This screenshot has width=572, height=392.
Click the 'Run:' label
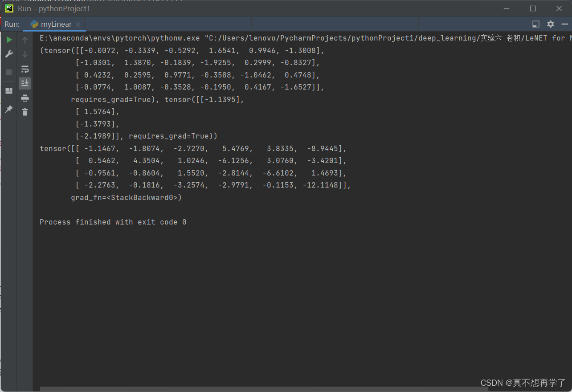[x=12, y=24]
